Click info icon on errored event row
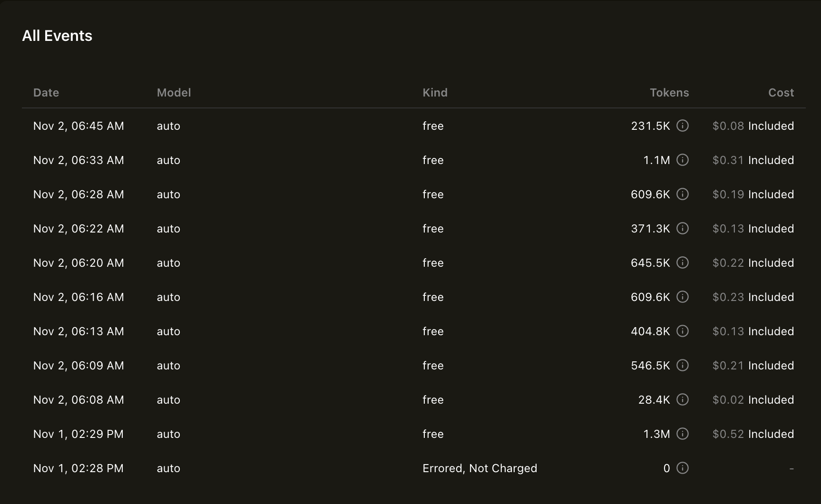Image resolution: width=821 pixels, height=504 pixels. pyautogui.click(x=683, y=468)
